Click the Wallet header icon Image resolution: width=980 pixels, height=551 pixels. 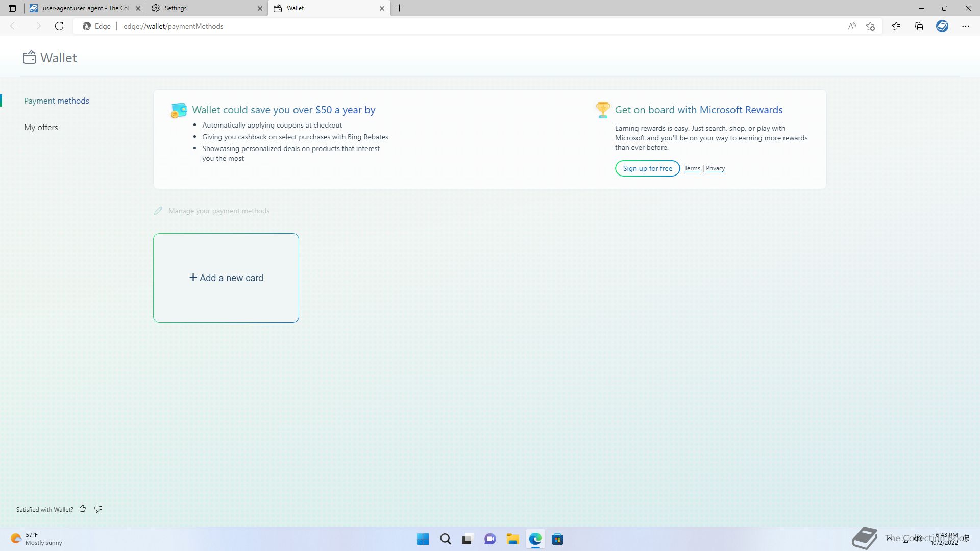(30, 57)
